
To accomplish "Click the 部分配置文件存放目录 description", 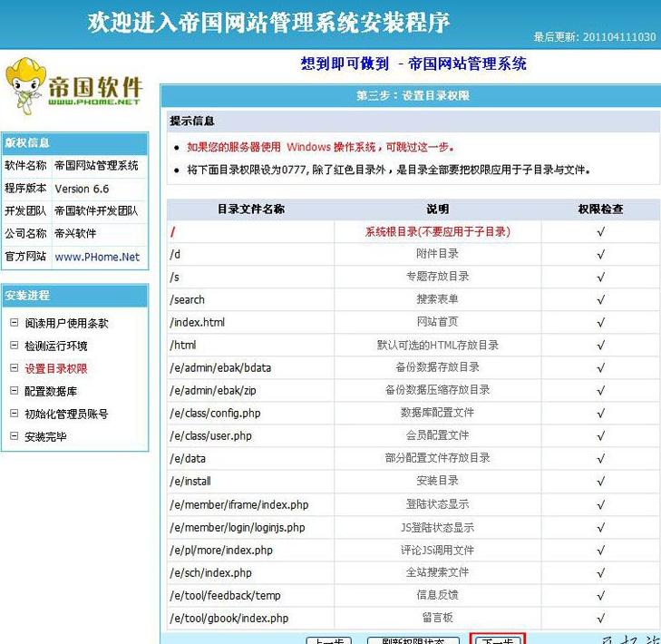I will pos(438,458).
